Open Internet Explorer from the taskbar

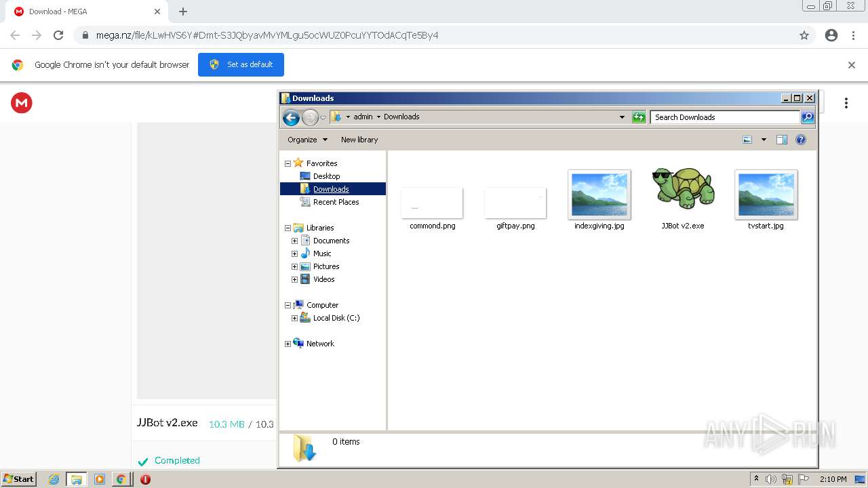(x=54, y=479)
